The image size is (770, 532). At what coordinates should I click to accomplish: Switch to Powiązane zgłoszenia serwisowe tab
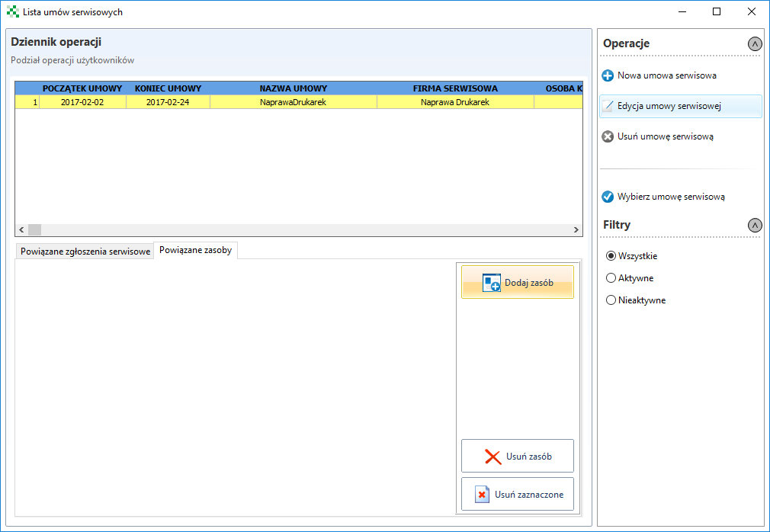pyautogui.click(x=85, y=252)
